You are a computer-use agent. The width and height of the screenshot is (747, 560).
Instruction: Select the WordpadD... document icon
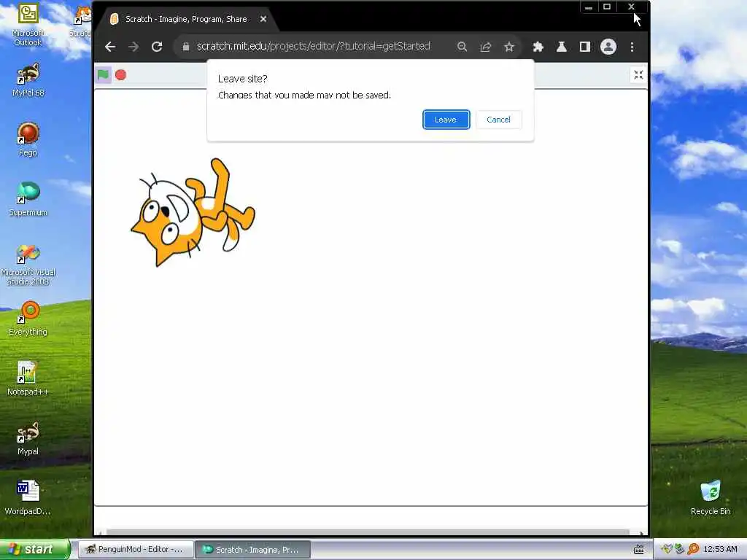coord(28,497)
